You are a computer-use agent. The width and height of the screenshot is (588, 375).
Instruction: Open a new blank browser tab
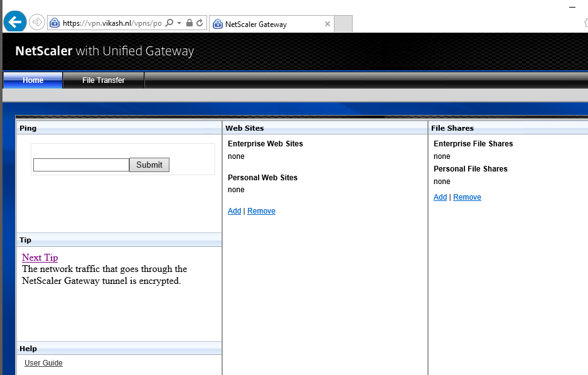(x=343, y=24)
